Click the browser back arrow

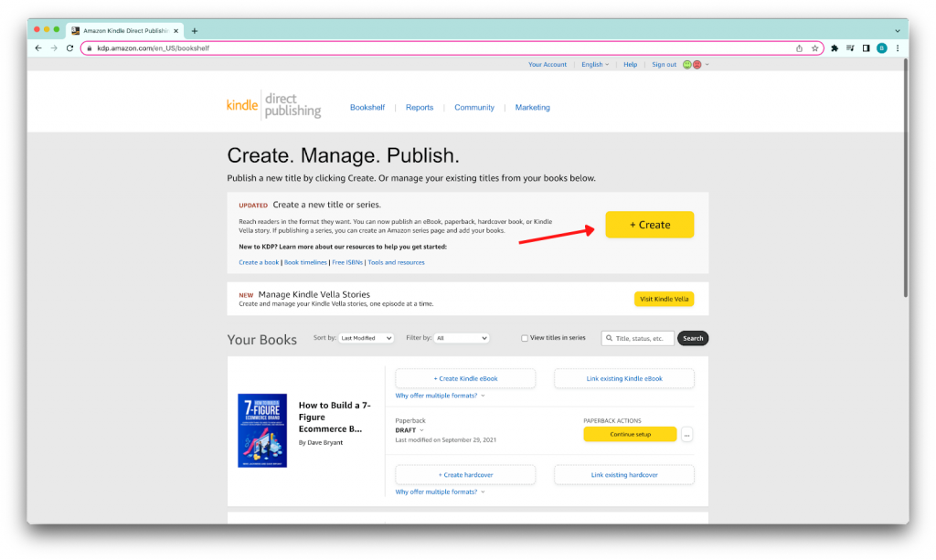[38, 48]
